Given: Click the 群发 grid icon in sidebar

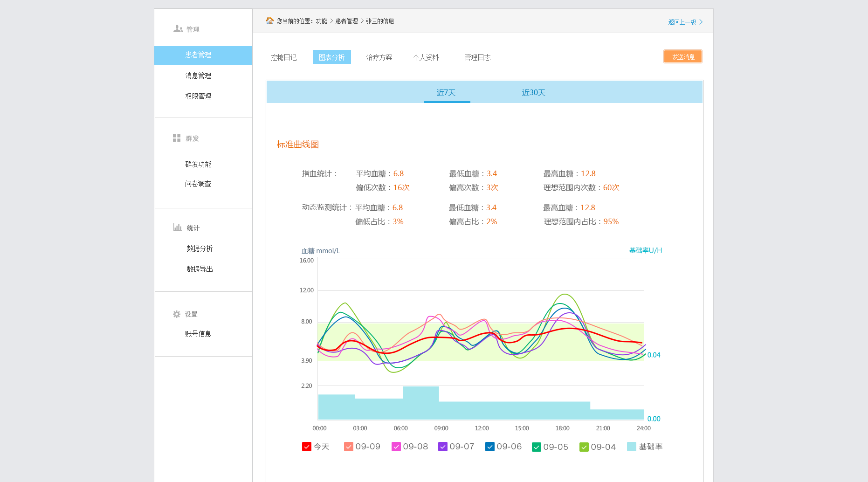Looking at the screenshot, I should pyautogui.click(x=177, y=138).
